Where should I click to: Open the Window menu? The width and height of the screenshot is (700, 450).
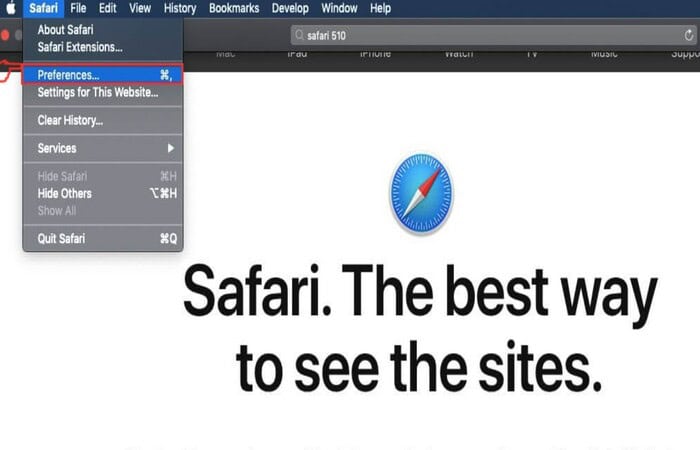coord(339,8)
